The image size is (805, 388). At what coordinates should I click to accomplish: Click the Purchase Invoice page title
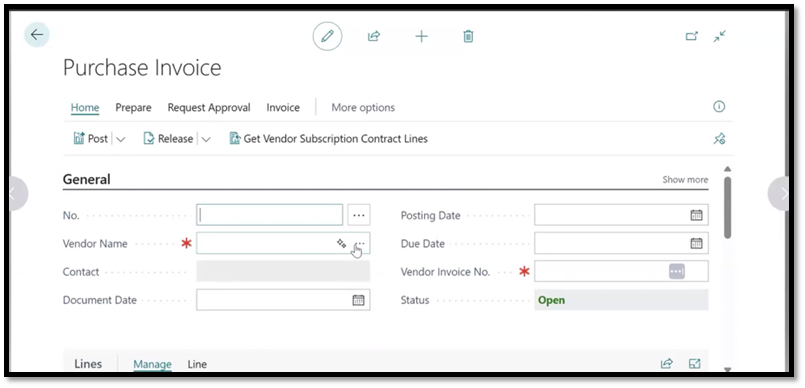[x=142, y=68]
